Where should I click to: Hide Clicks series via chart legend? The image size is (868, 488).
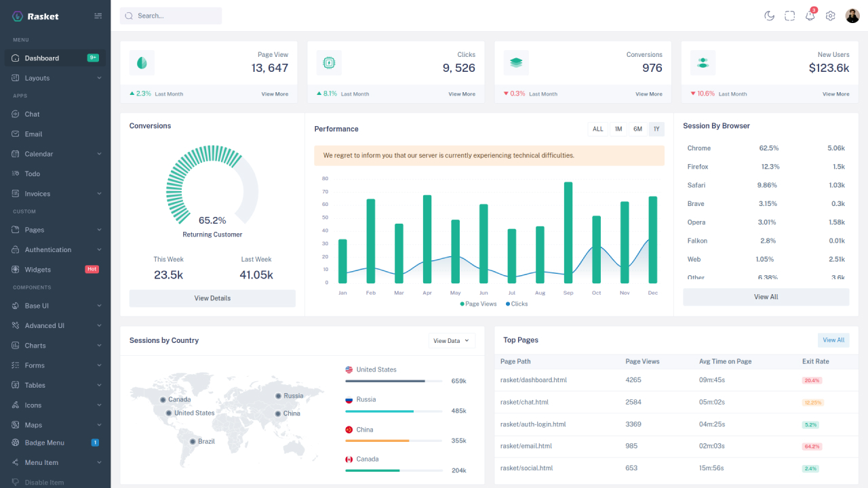coord(517,304)
